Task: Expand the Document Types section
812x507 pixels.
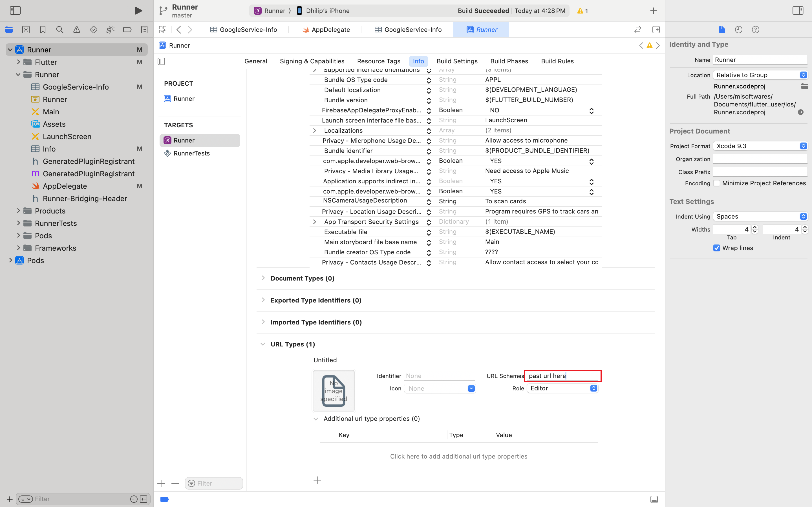Action: point(263,278)
